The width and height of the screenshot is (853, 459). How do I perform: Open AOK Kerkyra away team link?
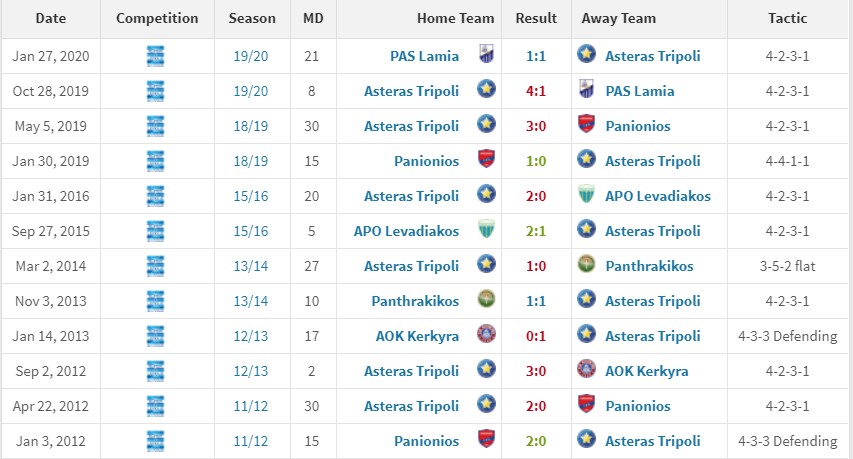tap(646, 371)
